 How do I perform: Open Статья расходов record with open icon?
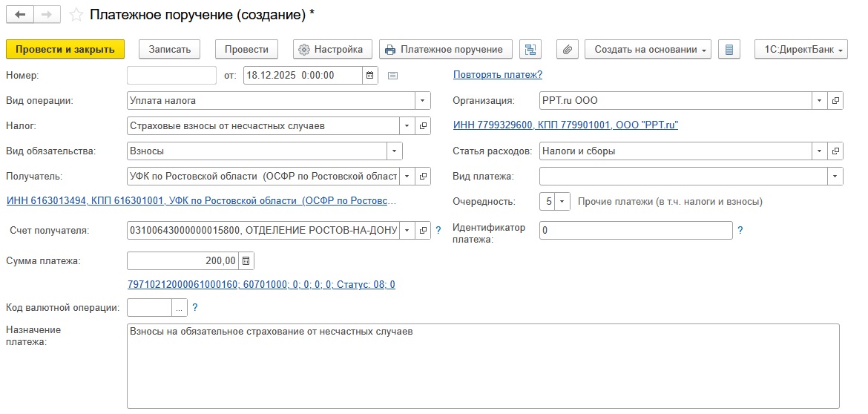point(835,151)
